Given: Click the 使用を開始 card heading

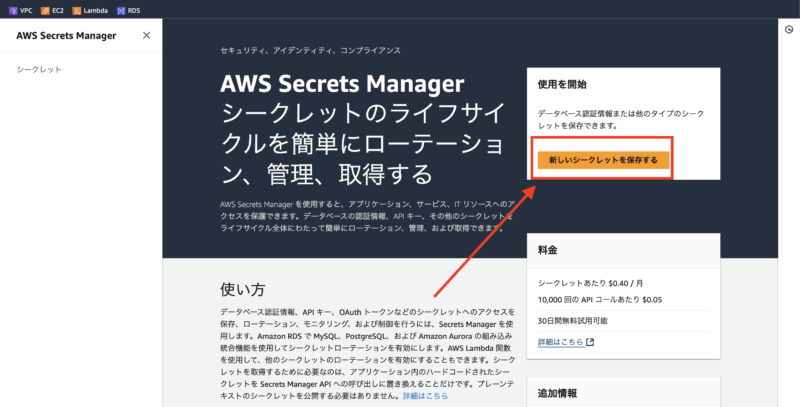Looking at the screenshot, I should pos(562,85).
